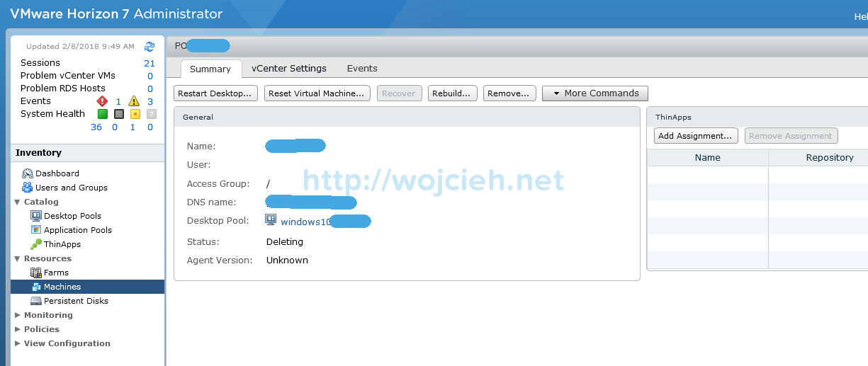Expand the Monitoring section
The height and width of the screenshot is (366, 868).
point(18,315)
